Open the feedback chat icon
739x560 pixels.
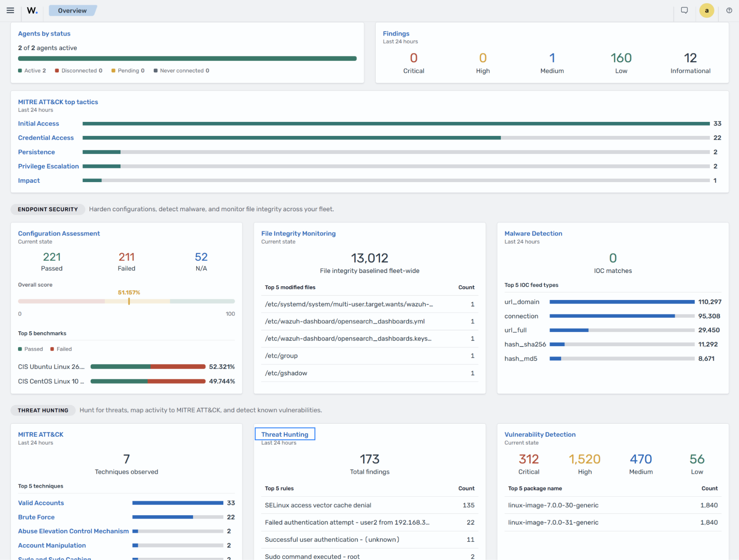point(684,10)
